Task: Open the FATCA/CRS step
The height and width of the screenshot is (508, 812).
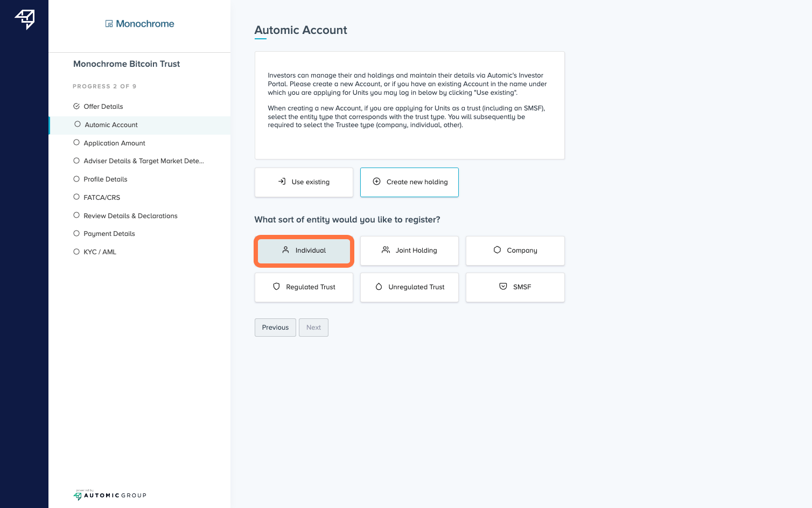Action: 139,198
